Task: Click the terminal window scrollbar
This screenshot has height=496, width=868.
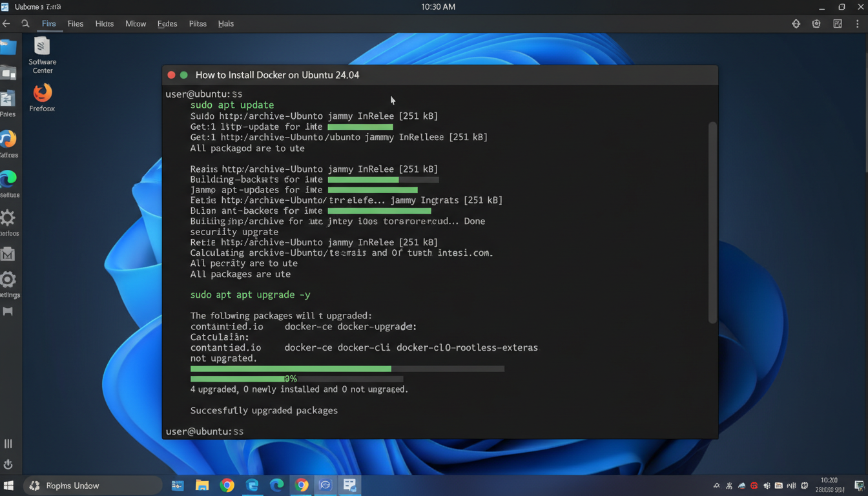Action: click(x=712, y=222)
